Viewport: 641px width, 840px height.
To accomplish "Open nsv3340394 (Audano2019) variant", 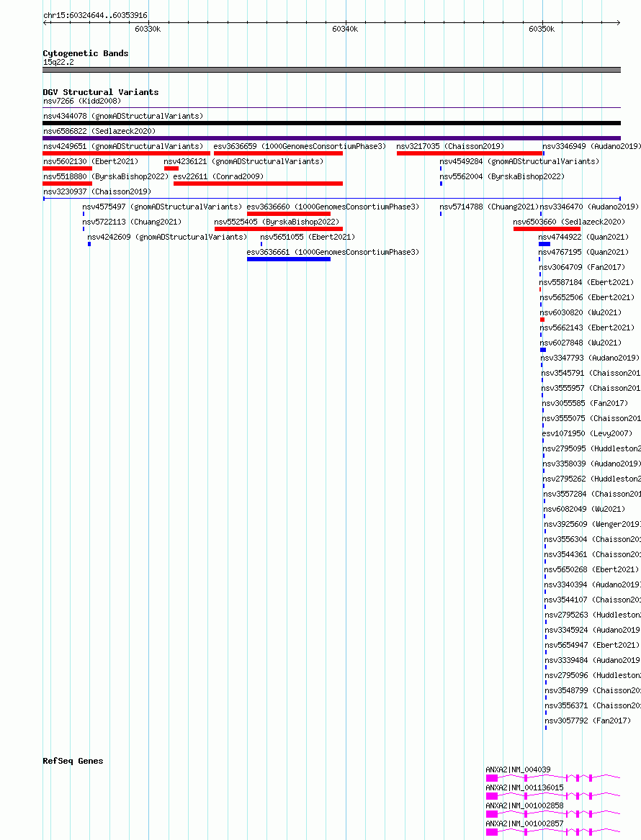I will [x=593, y=584].
